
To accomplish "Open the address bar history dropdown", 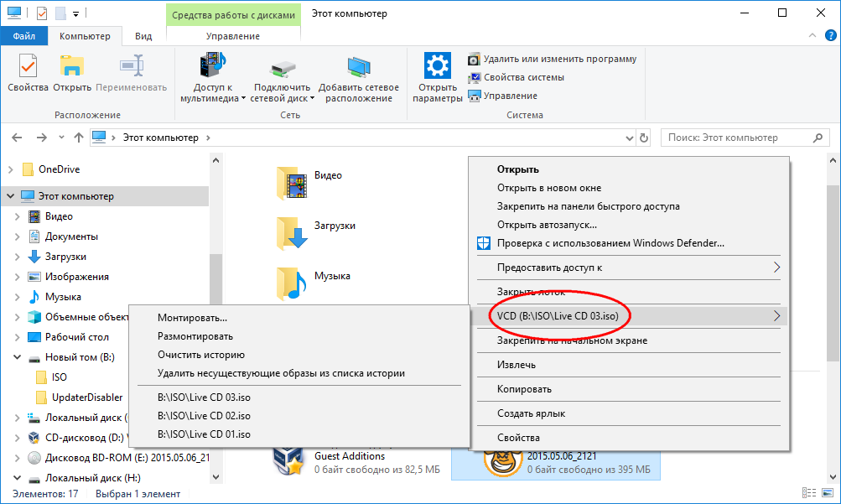I will tap(629, 138).
